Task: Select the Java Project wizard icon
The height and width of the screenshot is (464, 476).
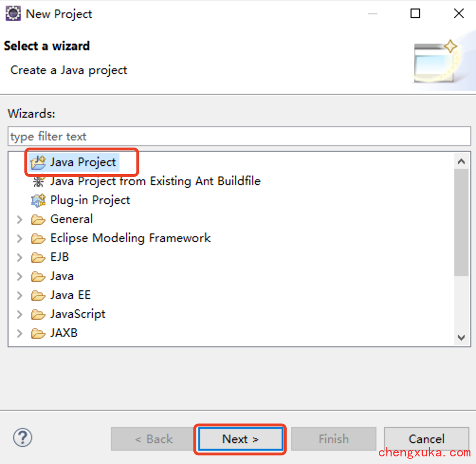Action: [x=38, y=163]
